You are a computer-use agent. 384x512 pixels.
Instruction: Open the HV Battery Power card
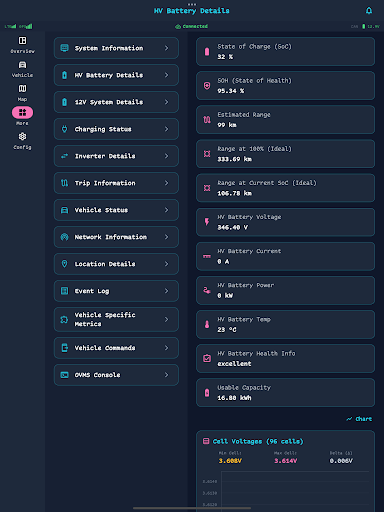(285, 290)
